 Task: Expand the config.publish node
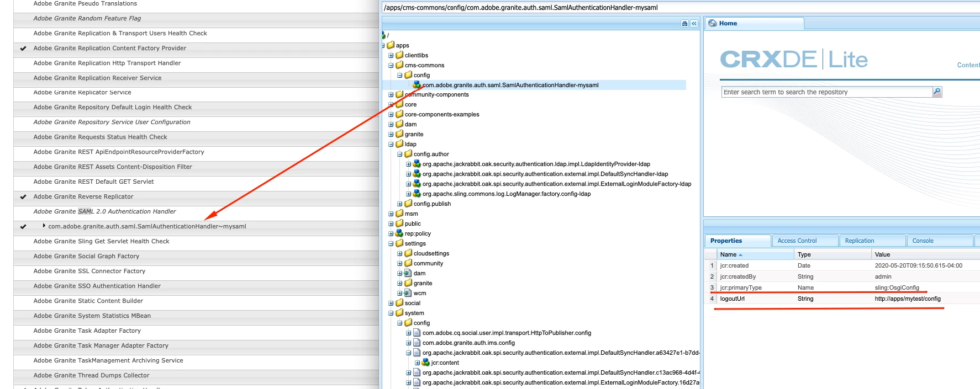400,204
